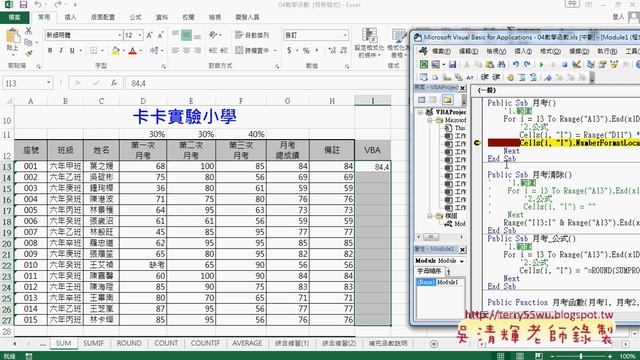Switch to Page Layout view in status bar

[520, 356]
